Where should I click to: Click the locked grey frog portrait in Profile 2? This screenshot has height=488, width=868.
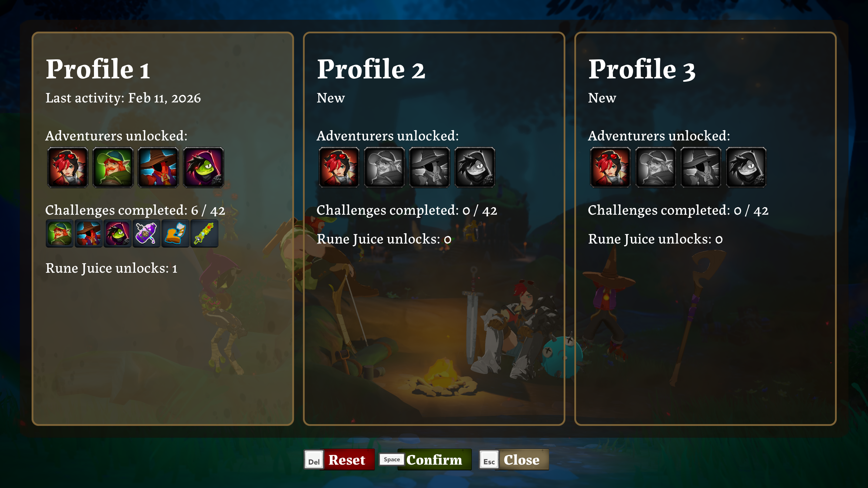(x=475, y=167)
